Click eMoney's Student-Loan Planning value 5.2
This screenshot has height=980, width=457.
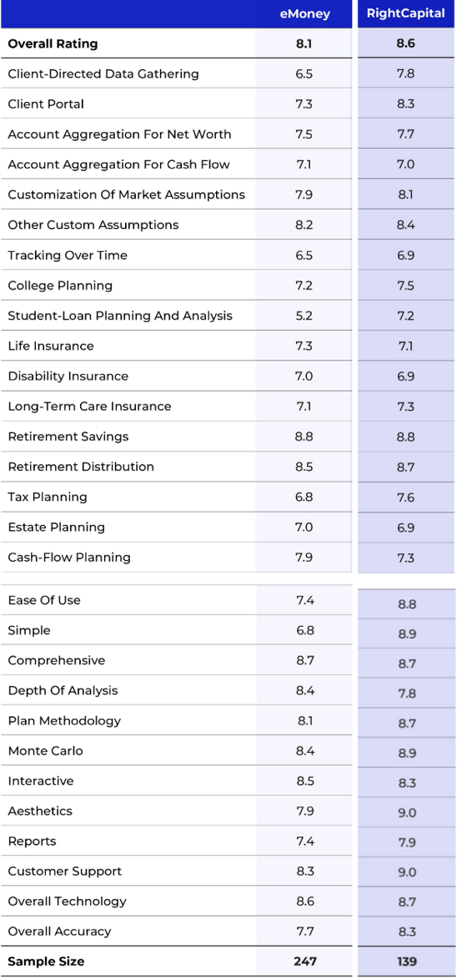click(304, 316)
